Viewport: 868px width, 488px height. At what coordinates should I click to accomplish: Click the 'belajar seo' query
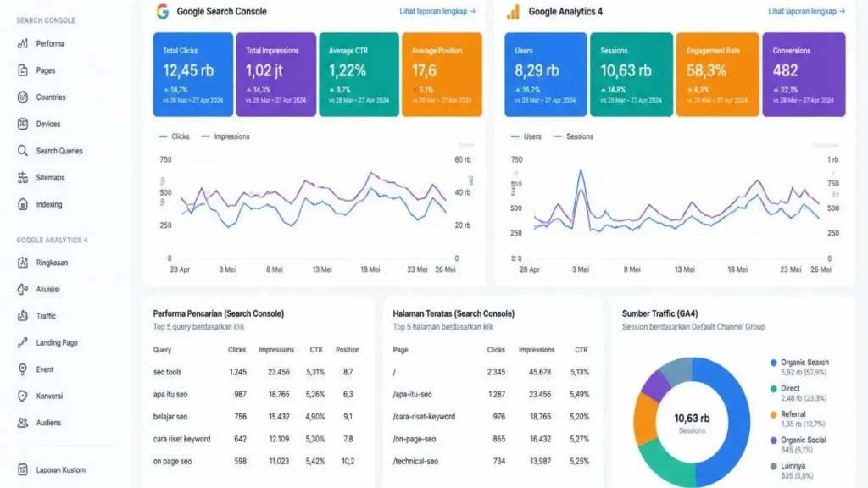pyautogui.click(x=170, y=417)
